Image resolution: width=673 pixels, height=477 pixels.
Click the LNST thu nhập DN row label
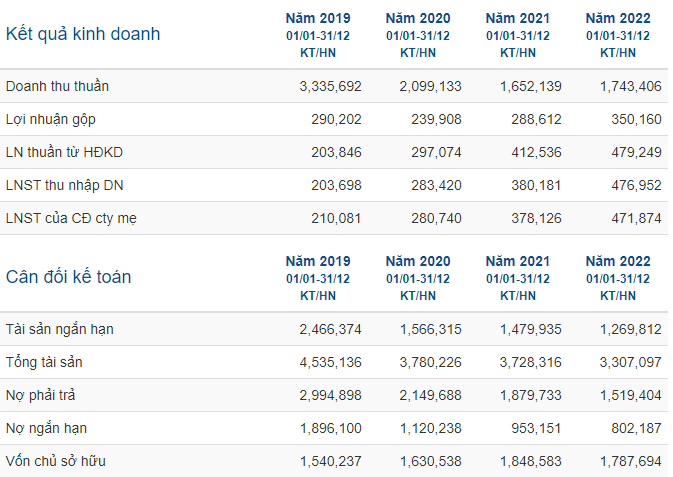pos(64,185)
